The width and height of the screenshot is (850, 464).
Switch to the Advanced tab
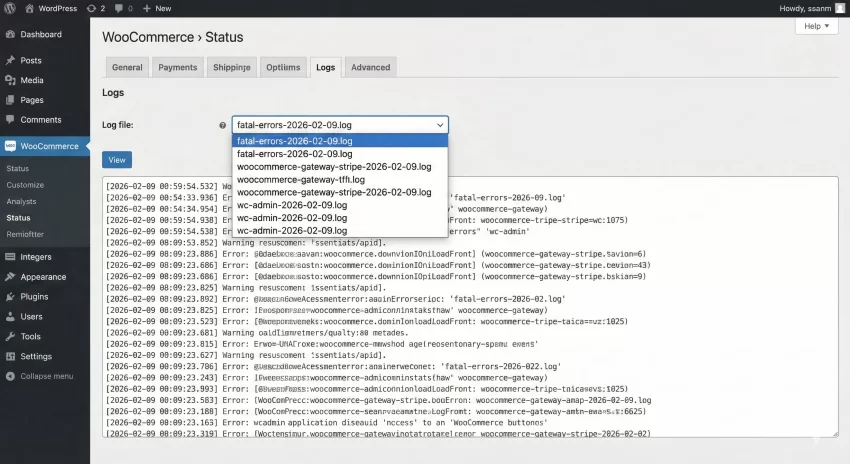pyautogui.click(x=371, y=67)
